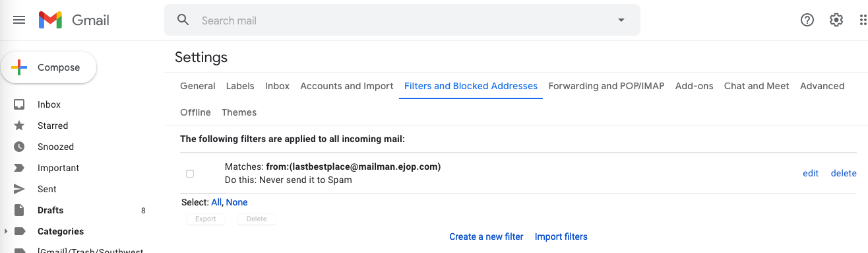Open the Snoozed folder
This screenshot has height=253, width=868.
pyautogui.click(x=55, y=147)
